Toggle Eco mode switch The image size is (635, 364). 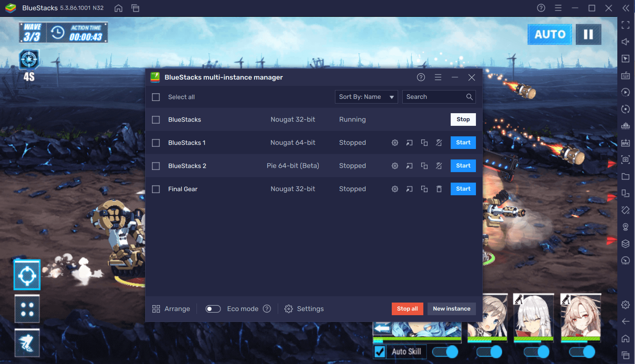[213, 309]
